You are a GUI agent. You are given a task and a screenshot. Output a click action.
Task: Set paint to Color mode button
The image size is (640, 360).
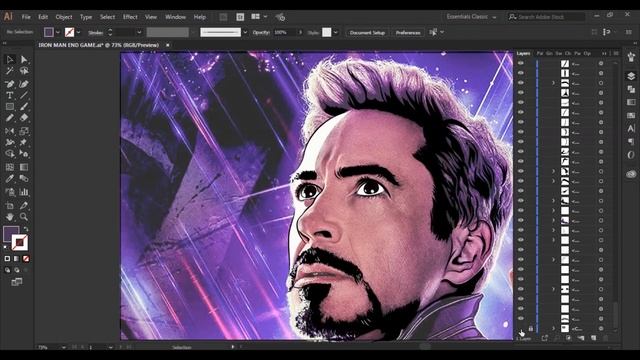(7, 259)
